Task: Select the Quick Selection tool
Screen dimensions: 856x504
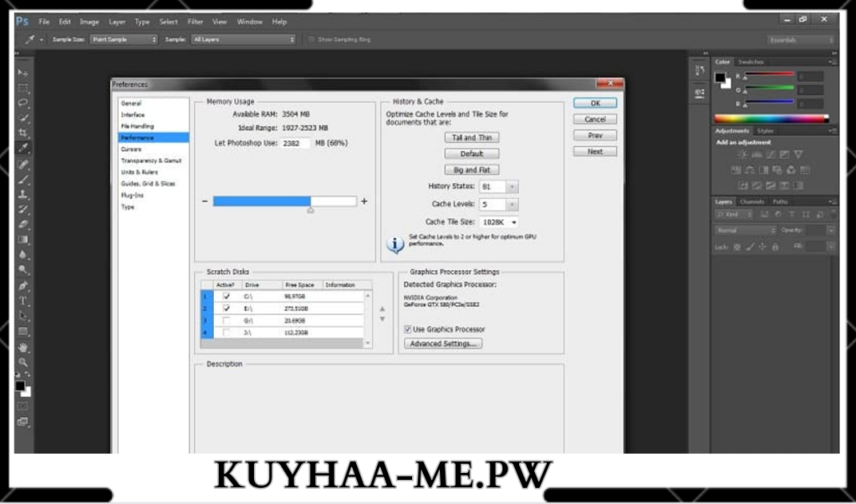Action: [23, 118]
